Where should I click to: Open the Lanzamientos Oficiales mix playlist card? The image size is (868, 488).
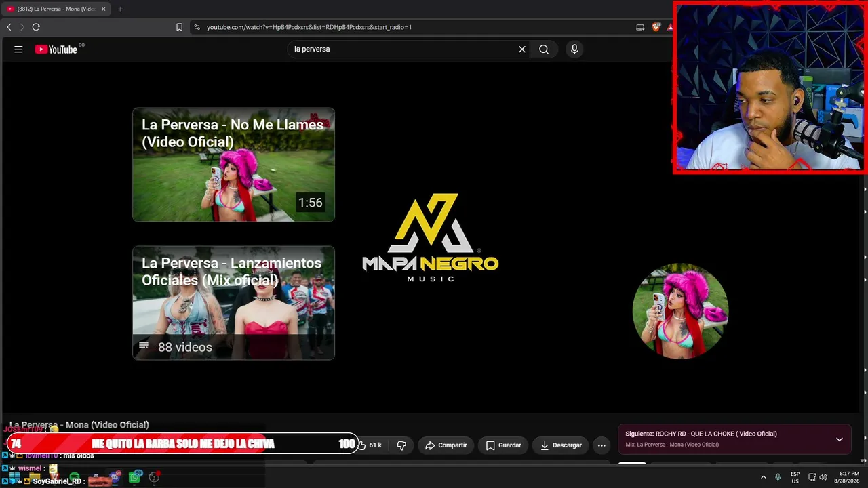point(233,303)
